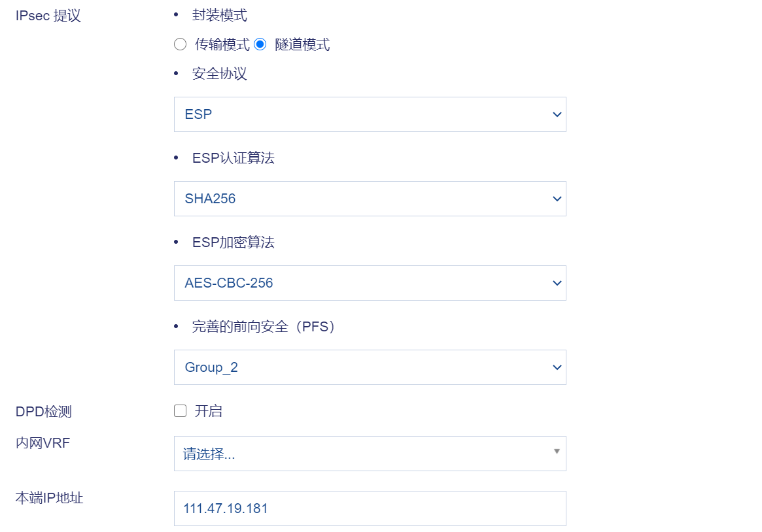Open the ESP认证算法 dropdown showing SHA256
Viewport: 762px width, 532px height.
coord(370,199)
